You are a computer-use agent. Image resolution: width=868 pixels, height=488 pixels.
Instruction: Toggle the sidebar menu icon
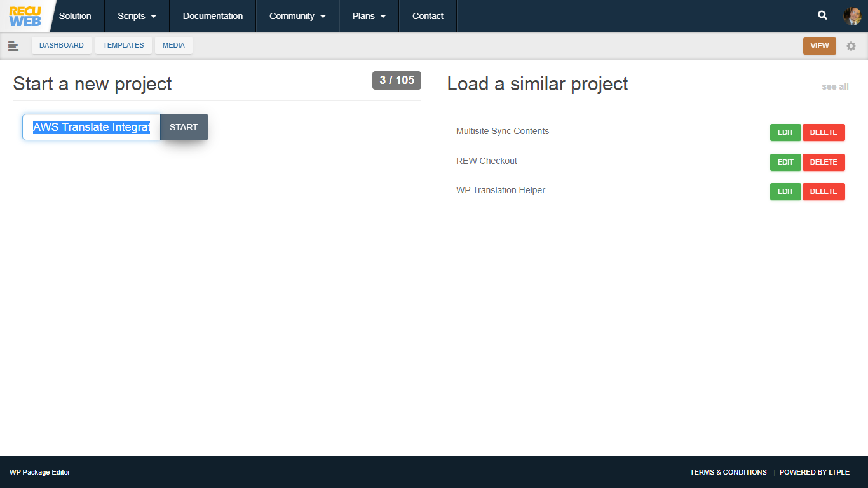tap(13, 46)
